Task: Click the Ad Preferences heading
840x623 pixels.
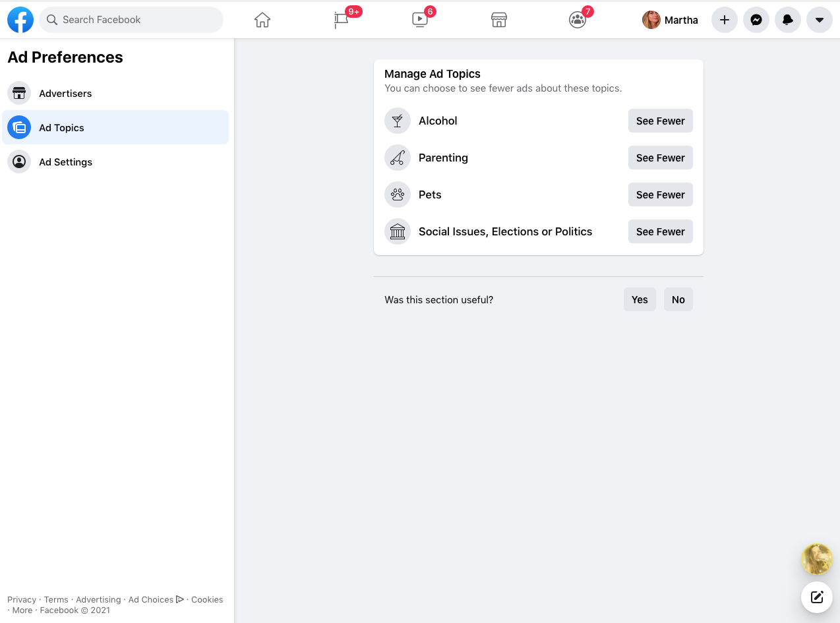Action: click(65, 57)
